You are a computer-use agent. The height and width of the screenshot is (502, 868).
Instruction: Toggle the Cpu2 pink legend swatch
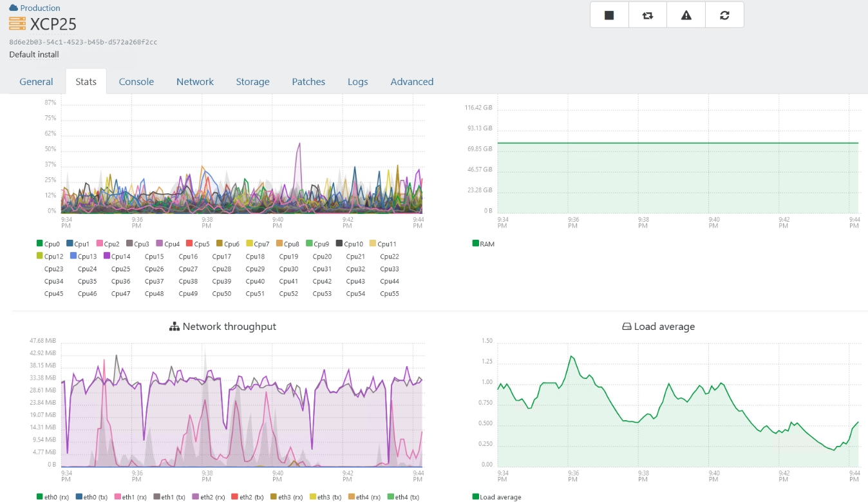100,244
